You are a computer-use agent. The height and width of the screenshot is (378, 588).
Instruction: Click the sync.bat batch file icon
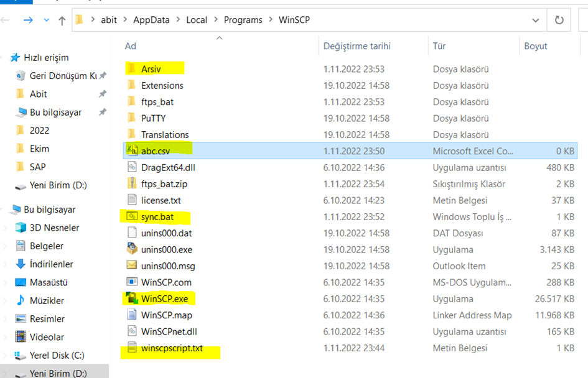(x=132, y=216)
